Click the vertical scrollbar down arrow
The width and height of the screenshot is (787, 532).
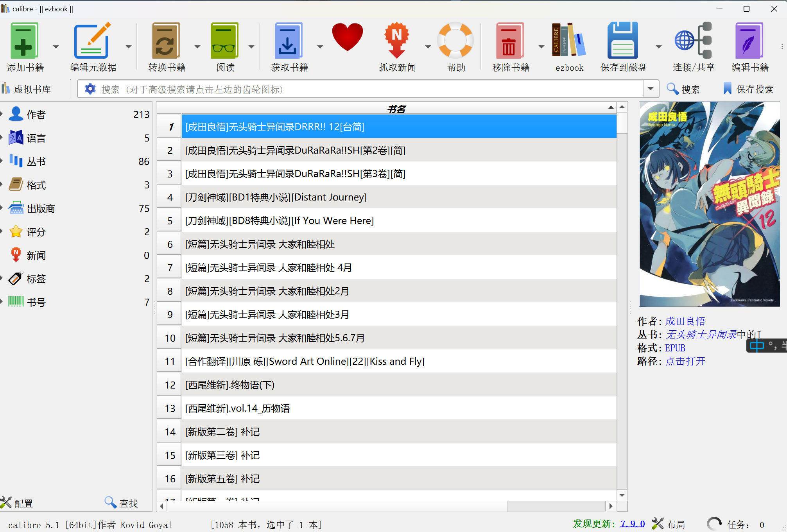click(622, 495)
